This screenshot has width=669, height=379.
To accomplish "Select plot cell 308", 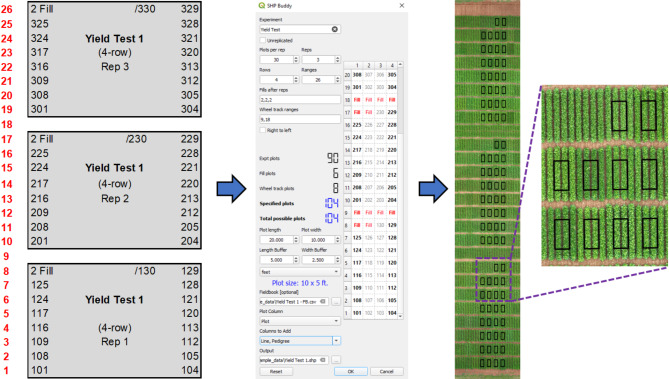I will point(357,75).
